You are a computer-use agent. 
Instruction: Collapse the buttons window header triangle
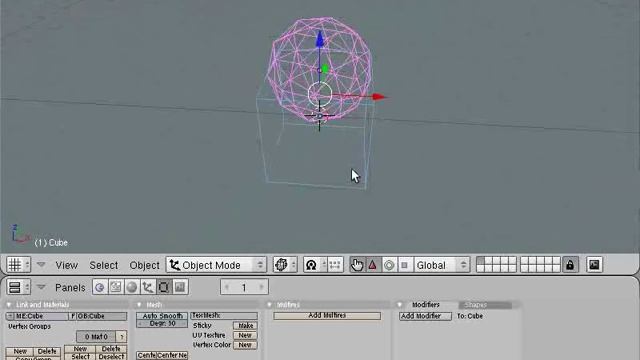coord(41,287)
